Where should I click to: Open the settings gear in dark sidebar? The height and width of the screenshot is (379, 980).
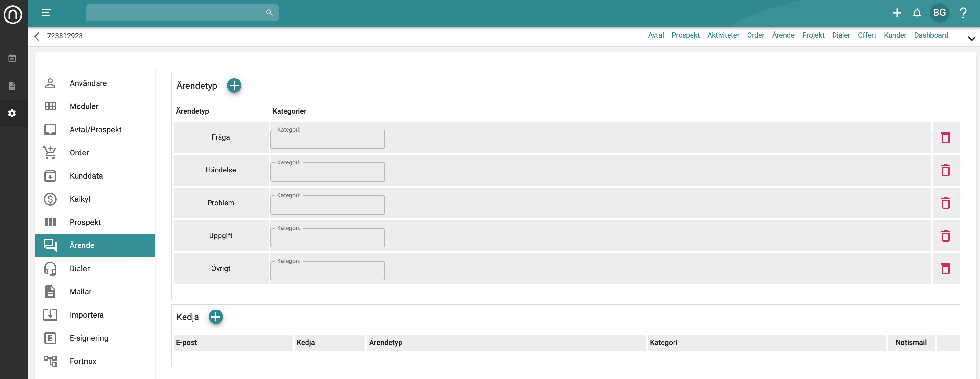click(12, 113)
